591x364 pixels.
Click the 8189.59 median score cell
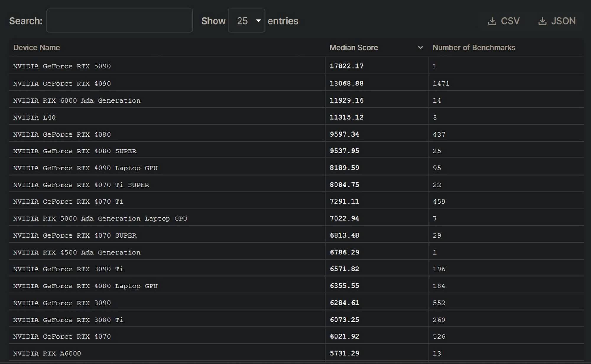(x=345, y=168)
